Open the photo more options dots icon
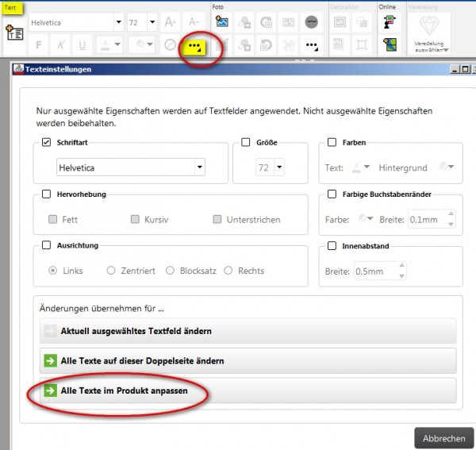 (x=312, y=46)
